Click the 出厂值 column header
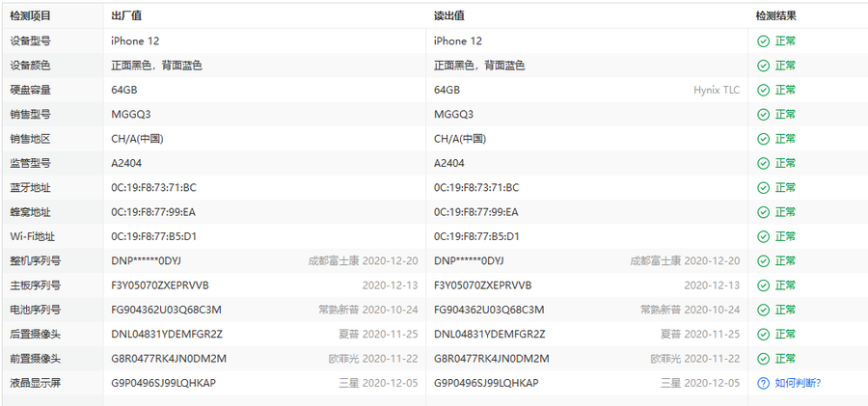This screenshot has width=868, height=406. point(126,16)
